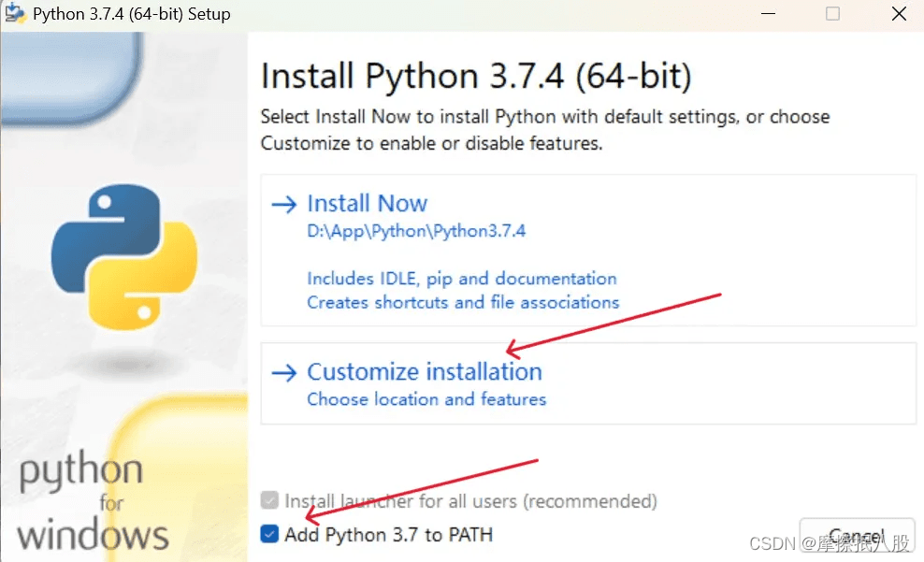Click the greyed-out maximize window button
This screenshot has height=562, width=924.
click(x=832, y=14)
